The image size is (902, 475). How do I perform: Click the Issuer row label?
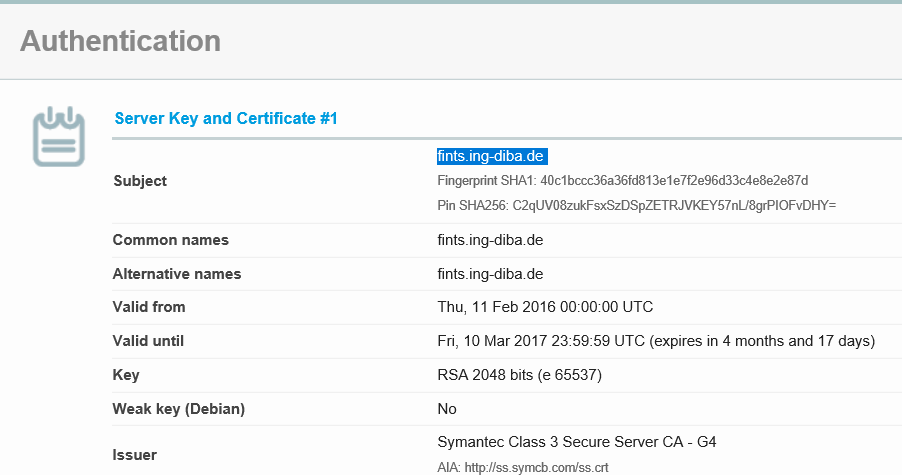point(135,455)
